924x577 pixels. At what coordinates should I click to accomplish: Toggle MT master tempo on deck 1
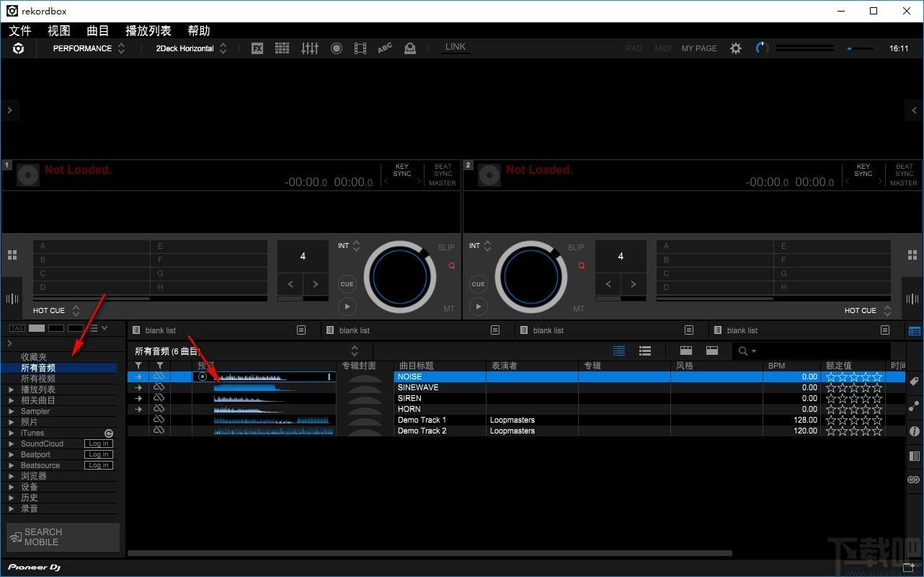tap(449, 309)
